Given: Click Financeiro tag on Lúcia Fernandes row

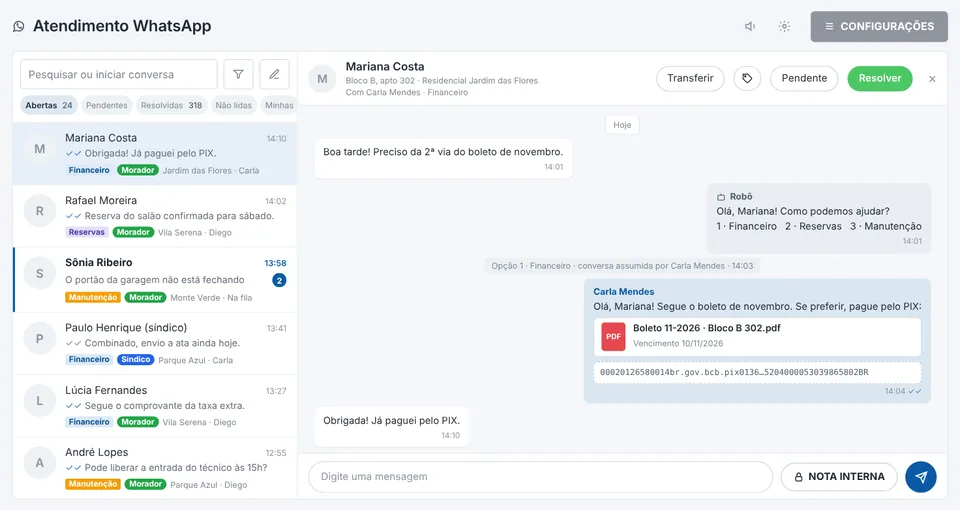Looking at the screenshot, I should (89, 422).
